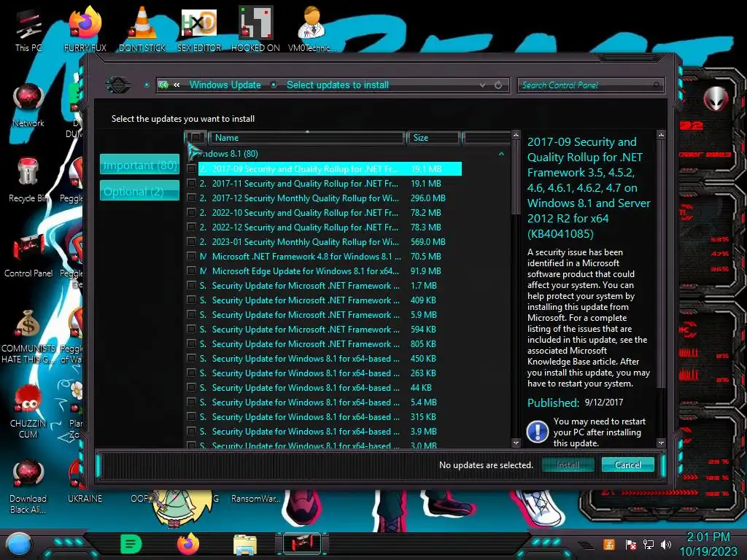Check the 2017-11 Security and Quality Rollup update
The width and height of the screenshot is (747, 560).
[191, 183]
